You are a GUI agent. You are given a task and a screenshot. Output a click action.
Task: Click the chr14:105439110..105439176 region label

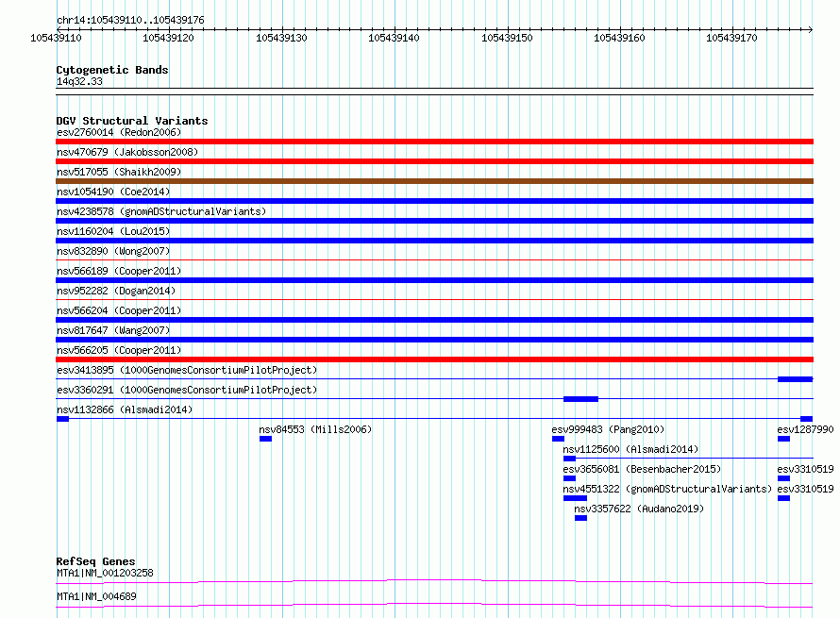(130, 20)
